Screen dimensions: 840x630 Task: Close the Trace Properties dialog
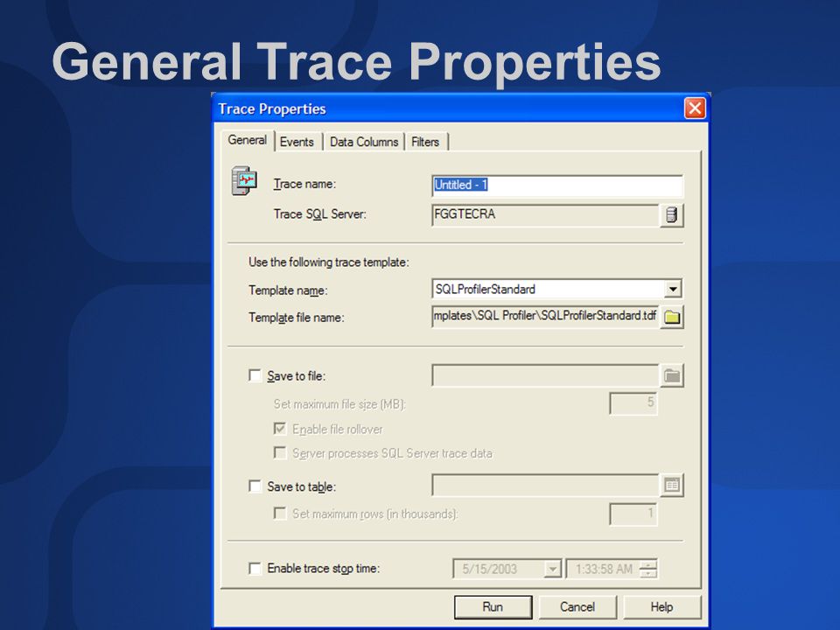(x=695, y=108)
